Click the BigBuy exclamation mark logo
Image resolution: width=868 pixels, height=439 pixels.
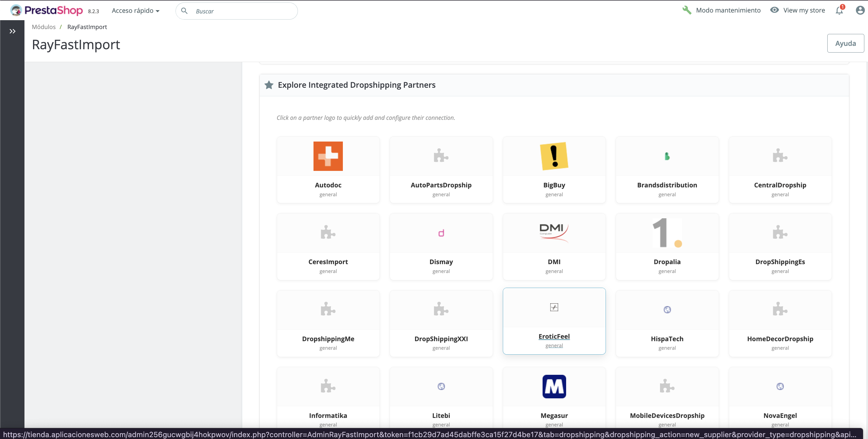554,156
